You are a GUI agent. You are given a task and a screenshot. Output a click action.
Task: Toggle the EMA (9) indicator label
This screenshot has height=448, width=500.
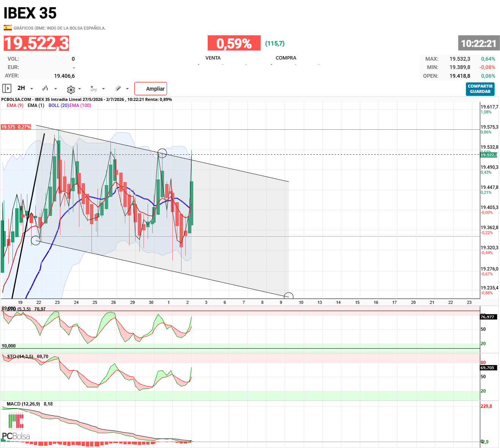[15, 105]
